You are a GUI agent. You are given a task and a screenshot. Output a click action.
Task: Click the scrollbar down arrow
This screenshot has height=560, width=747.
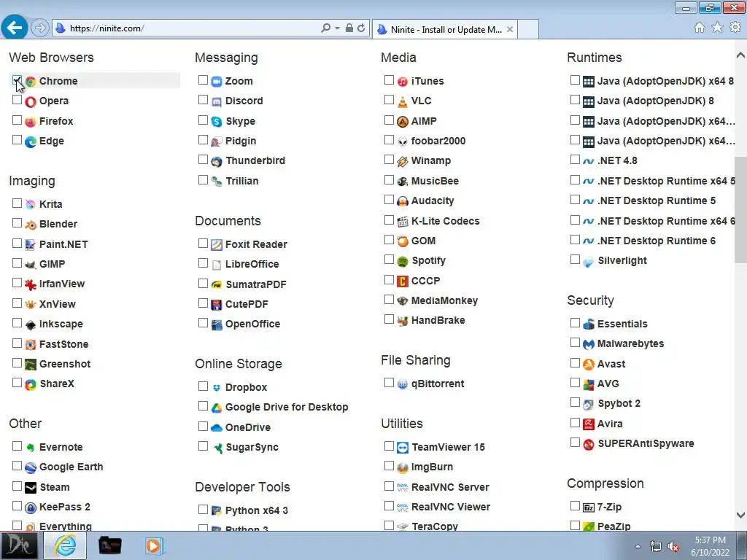click(740, 516)
